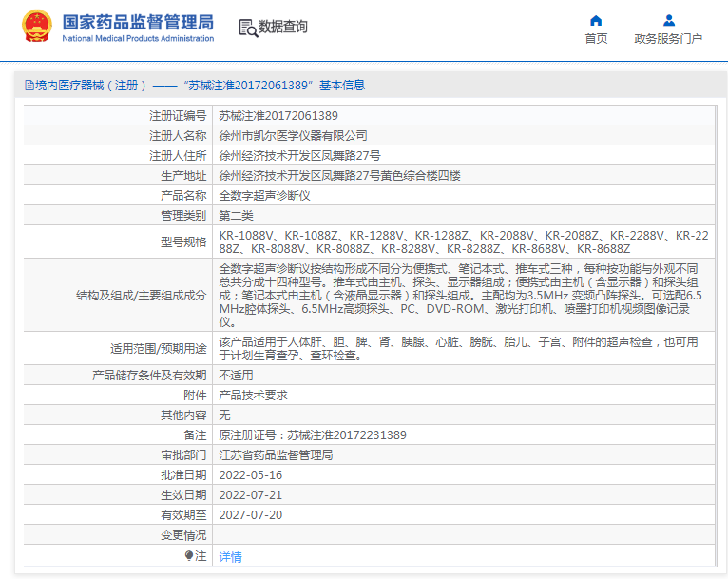
Task: Click National Medical Products Administration text
Action: (x=138, y=39)
